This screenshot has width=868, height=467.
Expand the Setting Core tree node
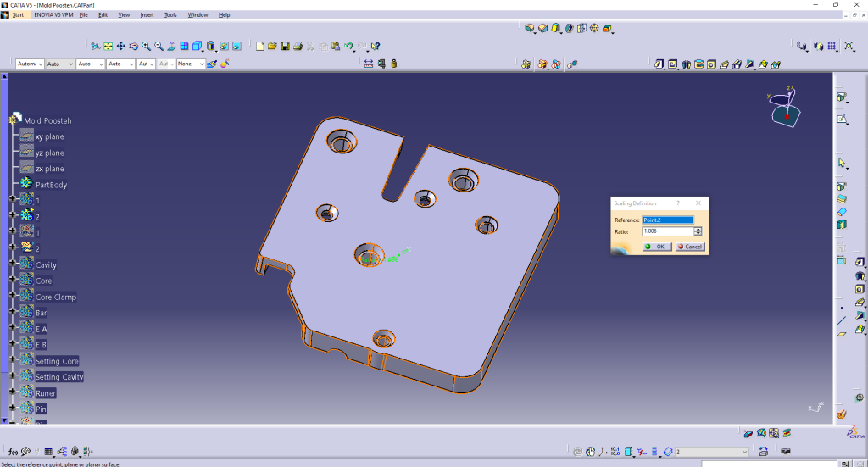pyautogui.click(x=12, y=359)
